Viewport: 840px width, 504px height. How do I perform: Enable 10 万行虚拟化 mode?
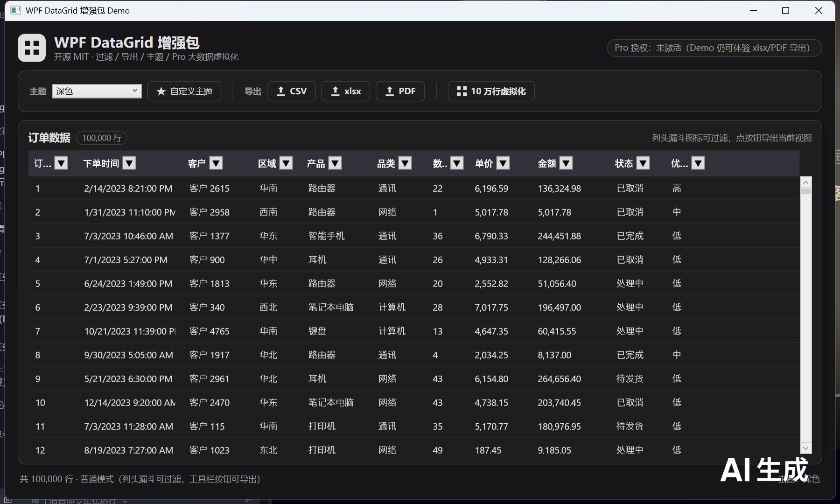pos(491,91)
